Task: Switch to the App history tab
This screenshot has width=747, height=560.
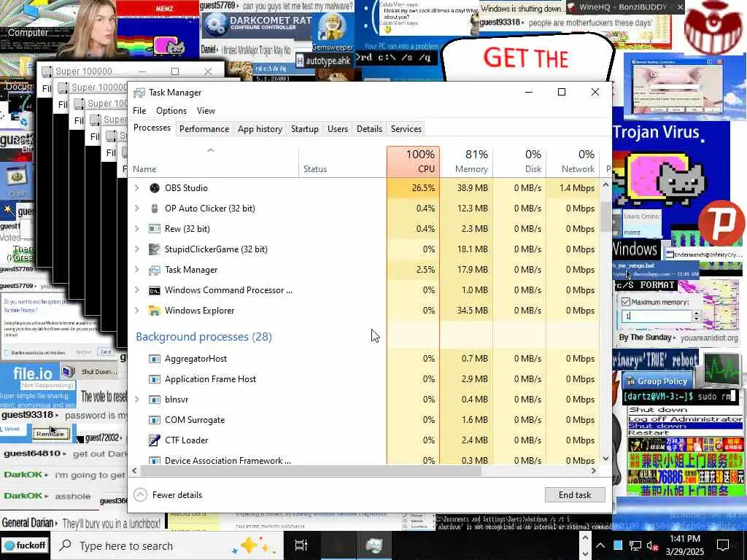Action: (260, 129)
